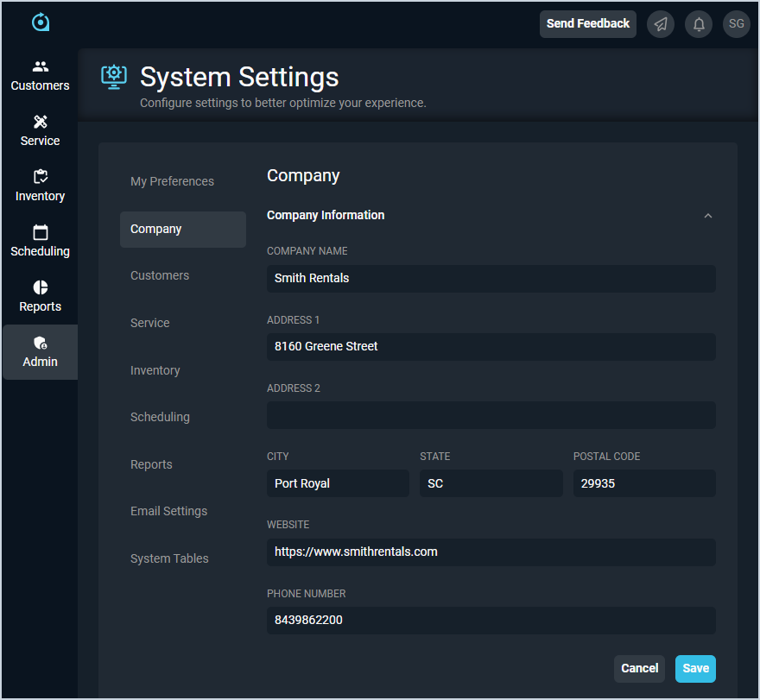Click the Website URL input field

pyautogui.click(x=491, y=552)
